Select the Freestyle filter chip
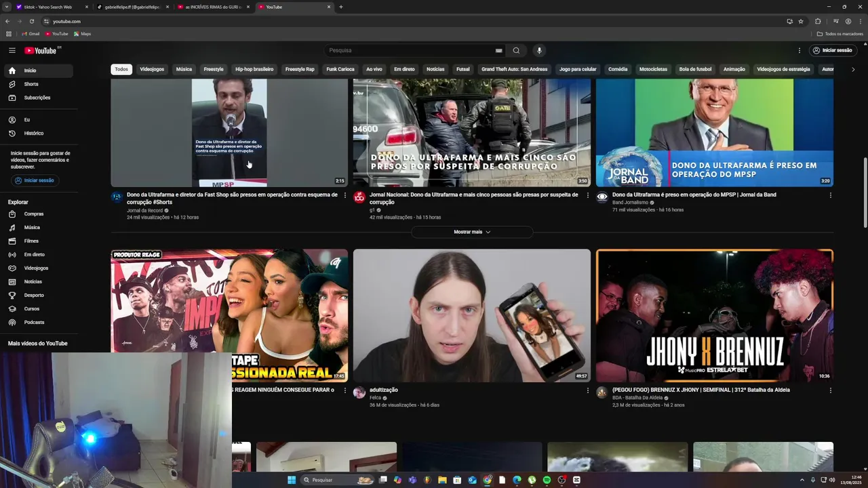The image size is (868, 488). coord(214,69)
